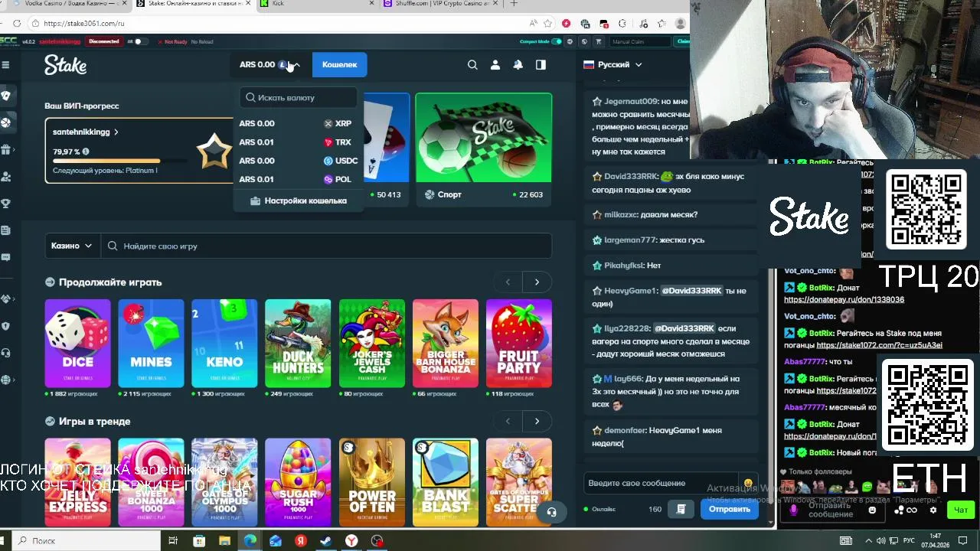Select the POL currency row
This screenshot has height=551, width=980.
point(297,179)
